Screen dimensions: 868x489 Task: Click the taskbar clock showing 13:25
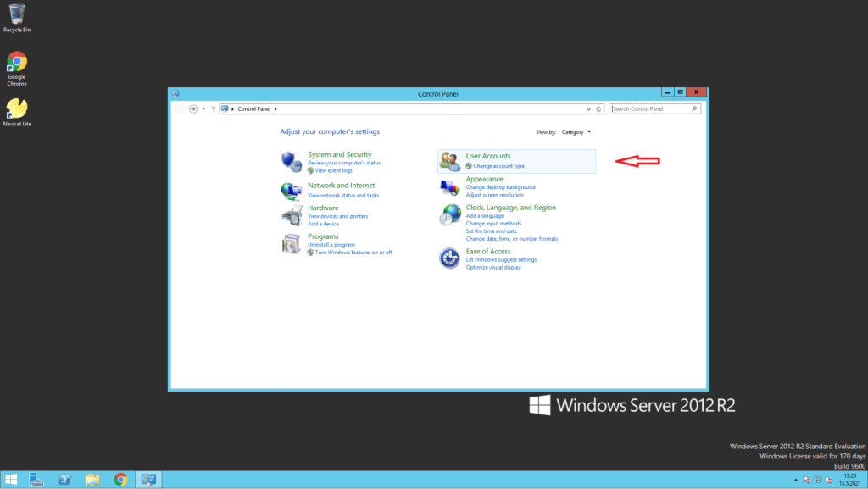pos(849,480)
